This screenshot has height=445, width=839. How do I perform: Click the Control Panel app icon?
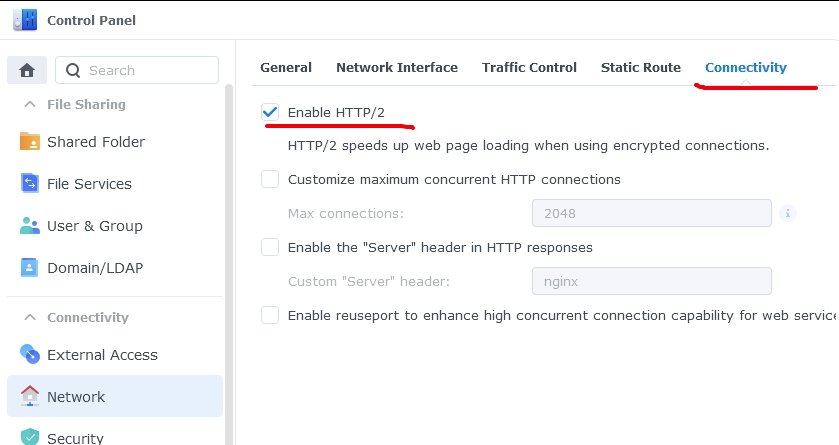click(x=25, y=20)
